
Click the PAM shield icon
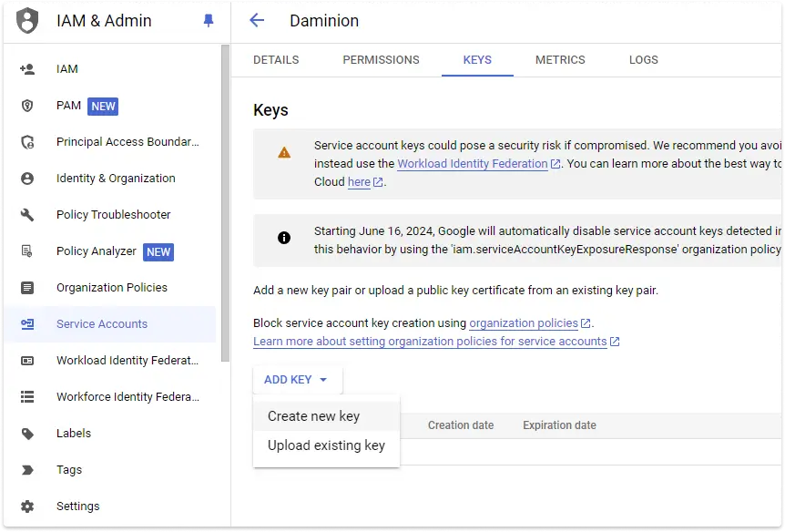tap(27, 106)
